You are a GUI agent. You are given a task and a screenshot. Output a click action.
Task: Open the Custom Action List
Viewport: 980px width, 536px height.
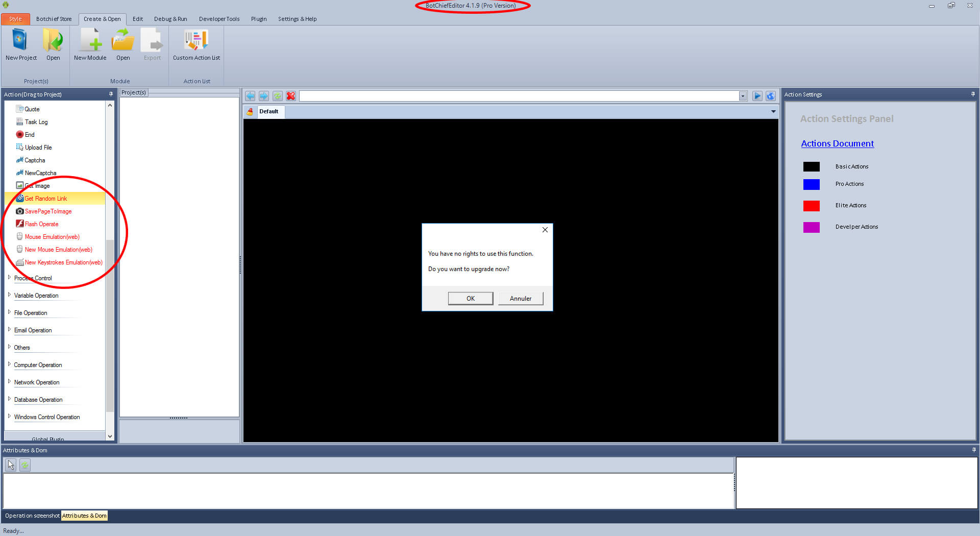pyautogui.click(x=196, y=41)
